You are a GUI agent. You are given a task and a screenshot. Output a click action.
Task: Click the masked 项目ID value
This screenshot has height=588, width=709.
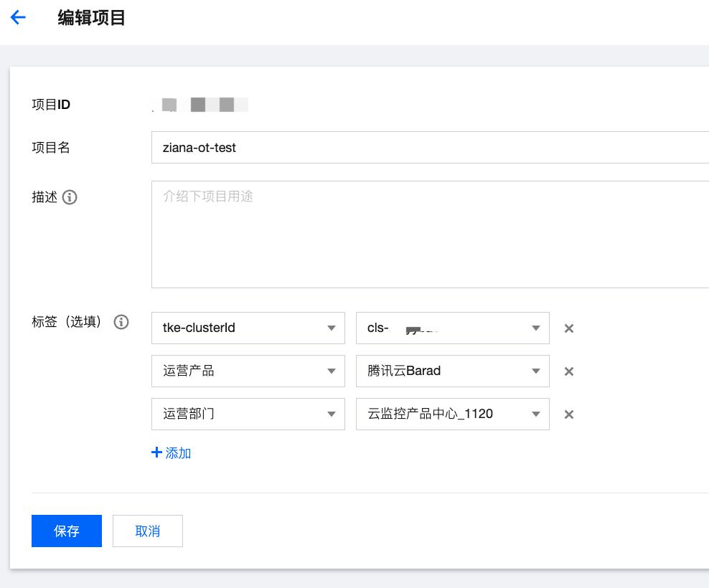(x=201, y=105)
